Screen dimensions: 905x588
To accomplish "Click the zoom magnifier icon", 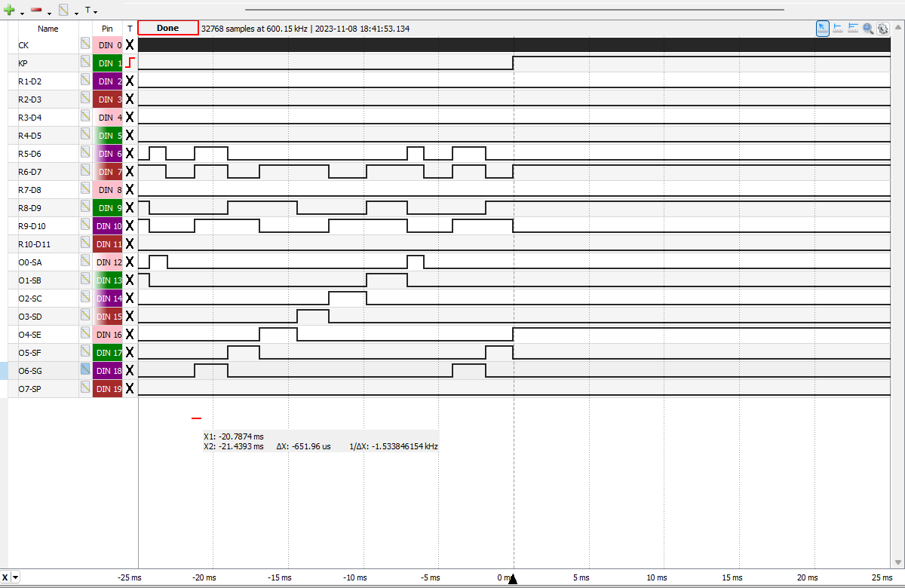I will [868, 28].
